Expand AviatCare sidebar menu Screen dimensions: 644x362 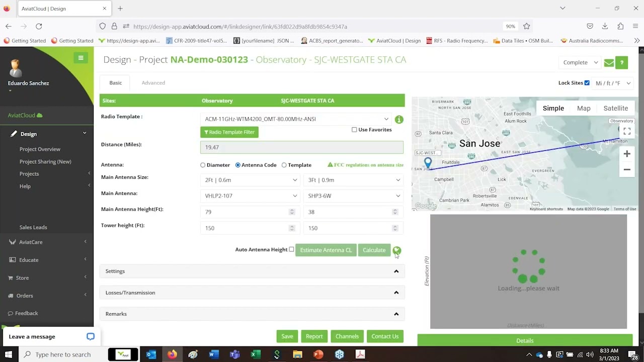(47, 242)
